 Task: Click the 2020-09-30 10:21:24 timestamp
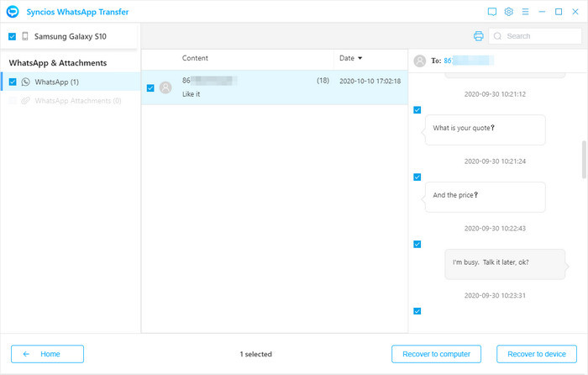495,161
